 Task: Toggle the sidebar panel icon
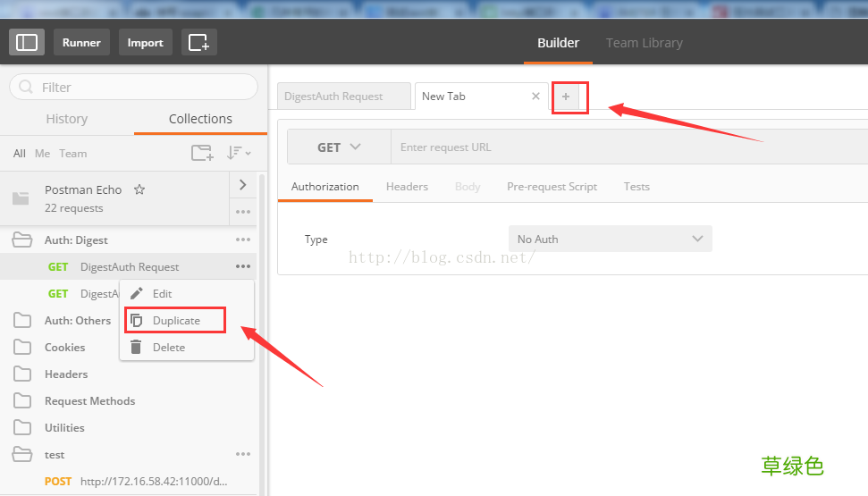pos(27,42)
